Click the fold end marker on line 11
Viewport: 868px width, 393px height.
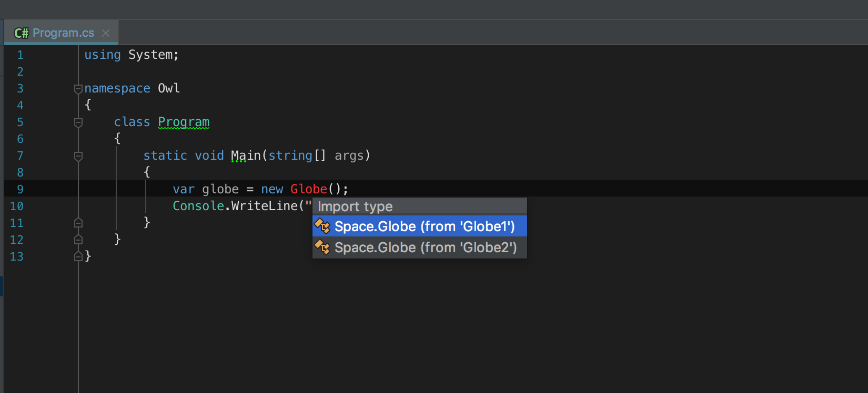coord(78,223)
